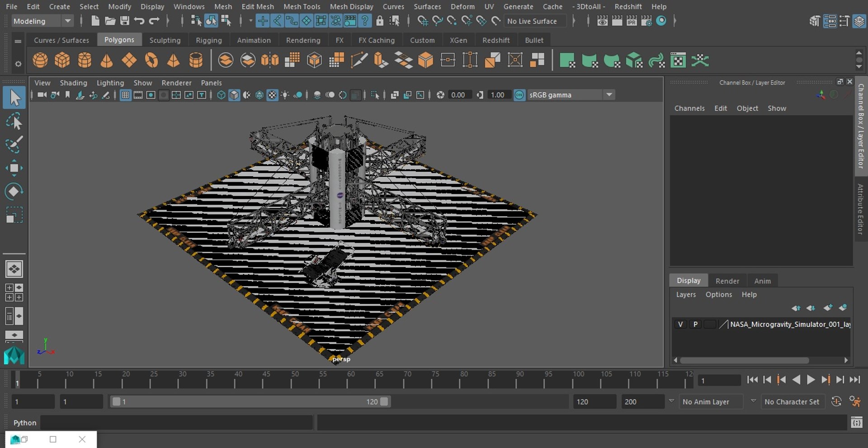Toggle playback P box on NASA layer
This screenshot has width=868, height=448.
pos(695,324)
